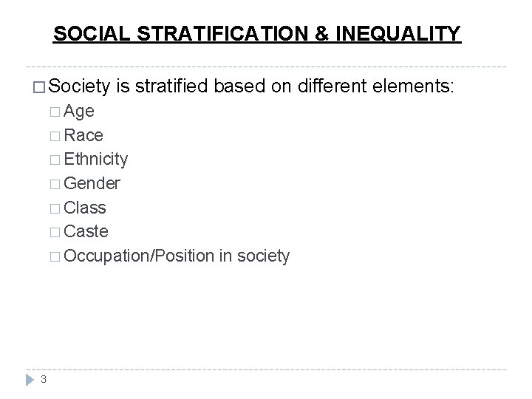Click the slide number 3
The image size is (532, 399).
coord(44,379)
